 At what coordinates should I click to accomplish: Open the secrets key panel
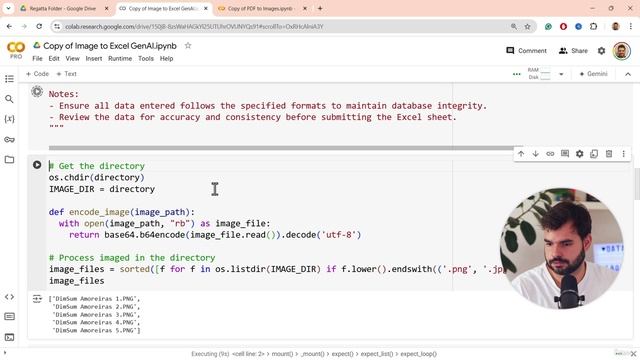tap(9, 140)
